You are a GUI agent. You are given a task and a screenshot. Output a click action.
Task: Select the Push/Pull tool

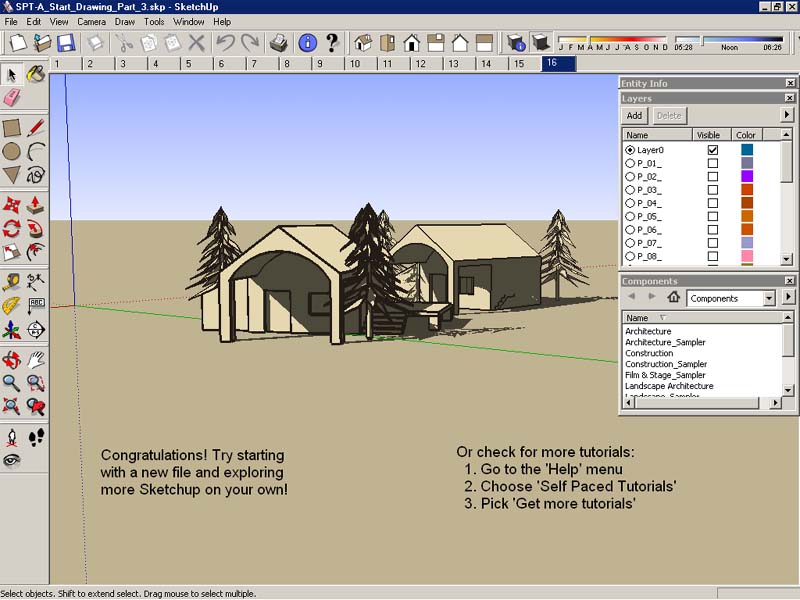35,205
